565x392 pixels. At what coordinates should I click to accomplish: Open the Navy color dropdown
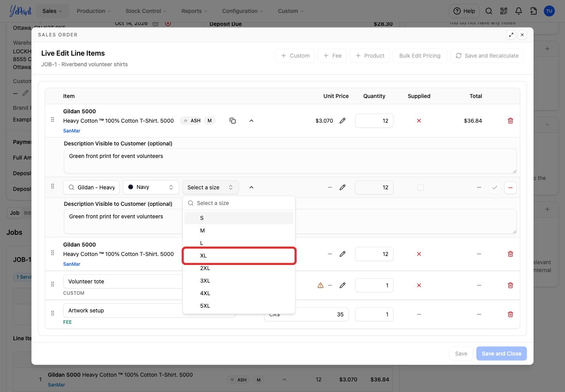[x=151, y=187]
